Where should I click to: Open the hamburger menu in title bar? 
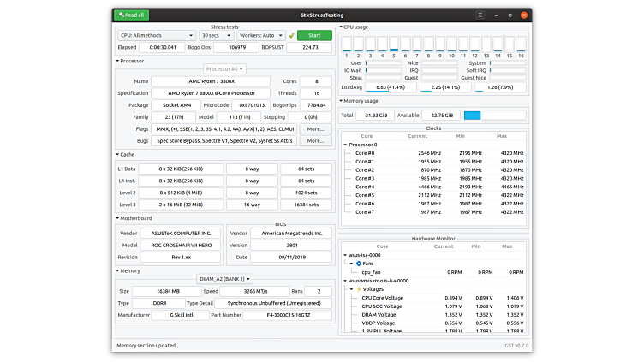coord(480,15)
